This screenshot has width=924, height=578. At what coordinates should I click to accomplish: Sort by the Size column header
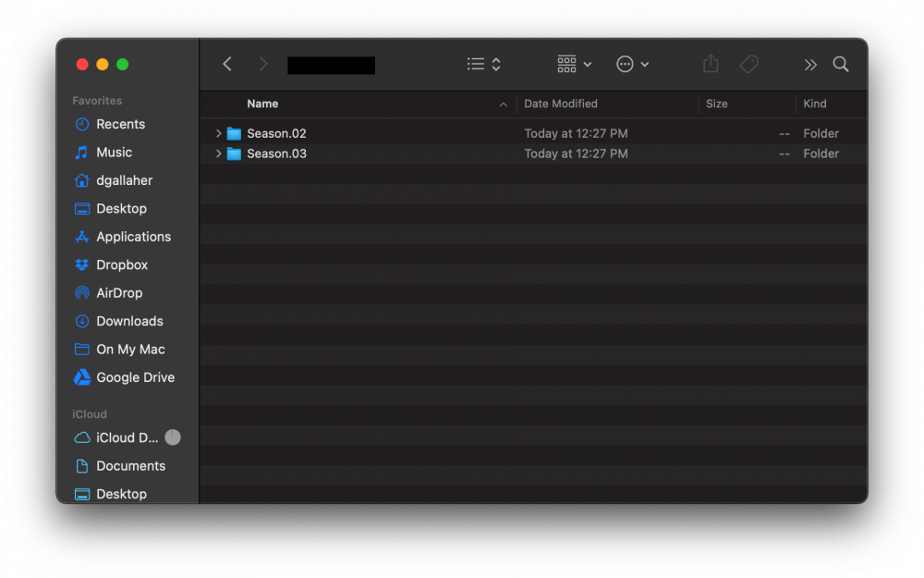coord(717,104)
